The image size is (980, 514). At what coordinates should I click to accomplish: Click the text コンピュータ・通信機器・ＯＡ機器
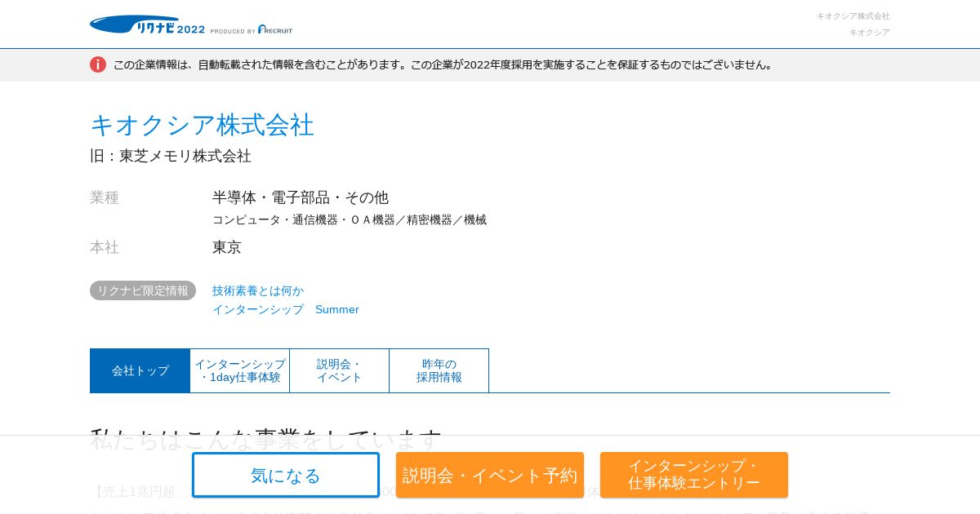coord(304,219)
